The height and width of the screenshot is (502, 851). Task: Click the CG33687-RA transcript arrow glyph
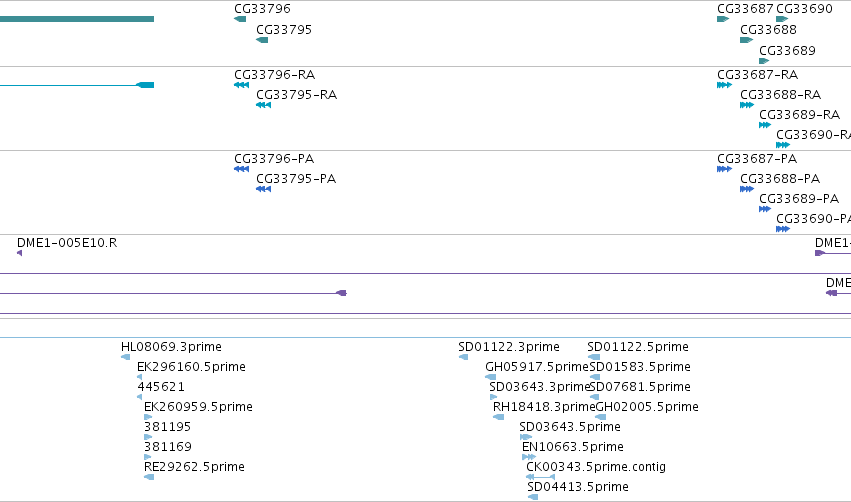point(725,85)
